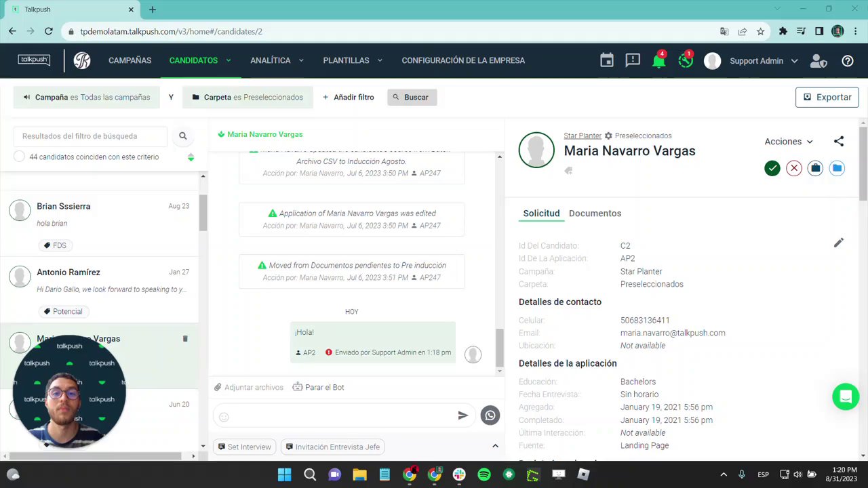Edit application details with pencil icon

click(839, 243)
